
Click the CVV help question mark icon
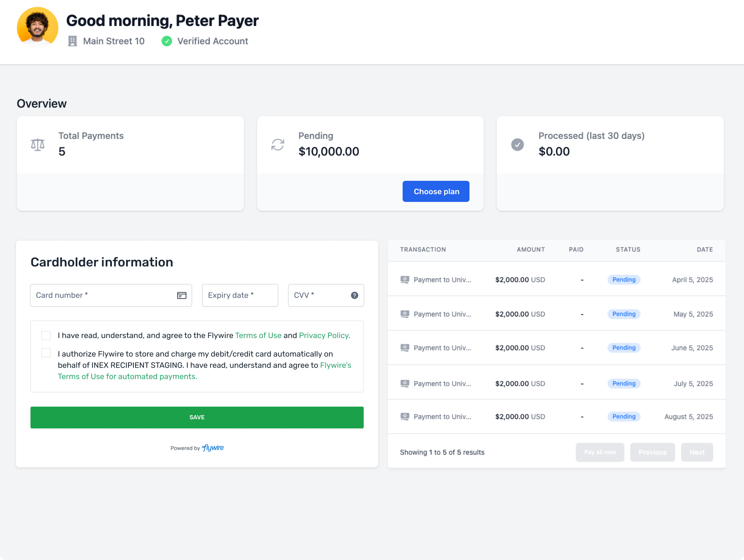click(354, 295)
